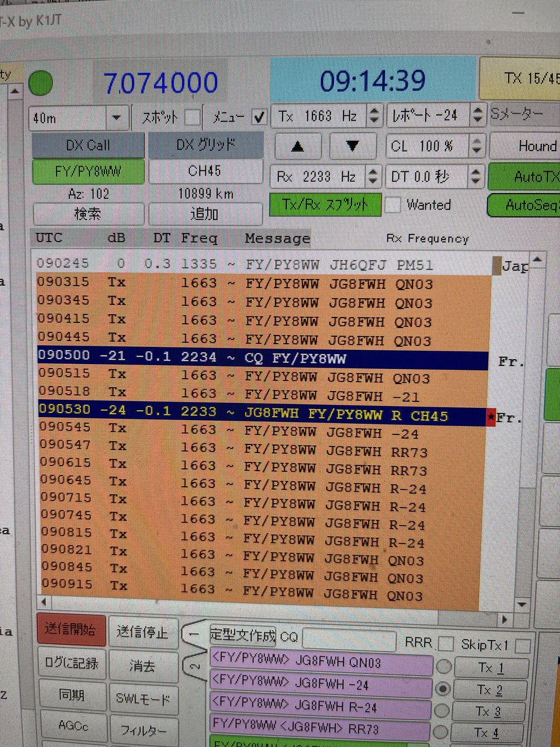The height and width of the screenshot is (747, 560).
Task: Click the 送信停止 halt Tx button
Action: click(x=142, y=632)
